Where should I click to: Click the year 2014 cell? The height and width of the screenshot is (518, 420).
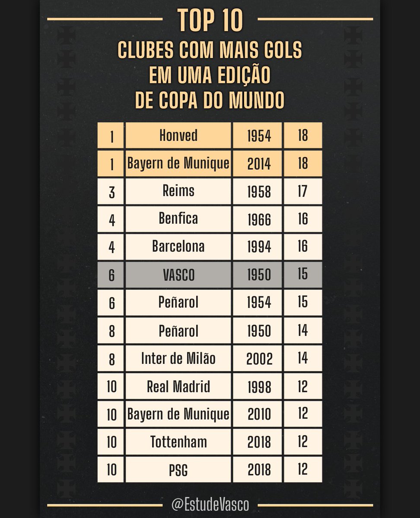coord(259,164)
